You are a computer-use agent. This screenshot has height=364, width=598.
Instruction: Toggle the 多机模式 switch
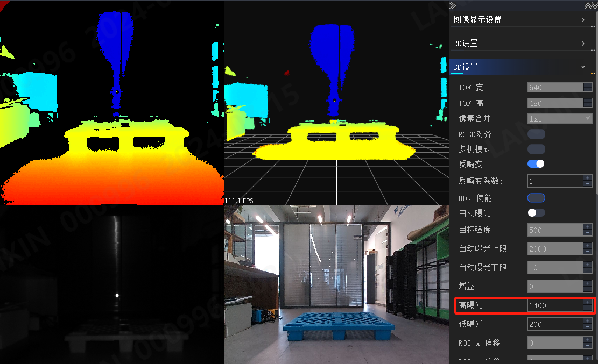[536, 149]
